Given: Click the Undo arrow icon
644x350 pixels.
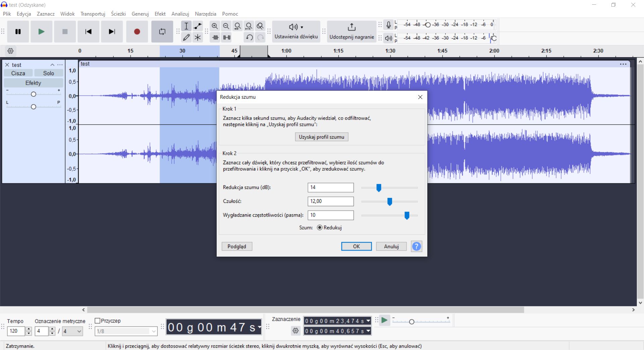Looking at the screenshot, I should point(249,37).
